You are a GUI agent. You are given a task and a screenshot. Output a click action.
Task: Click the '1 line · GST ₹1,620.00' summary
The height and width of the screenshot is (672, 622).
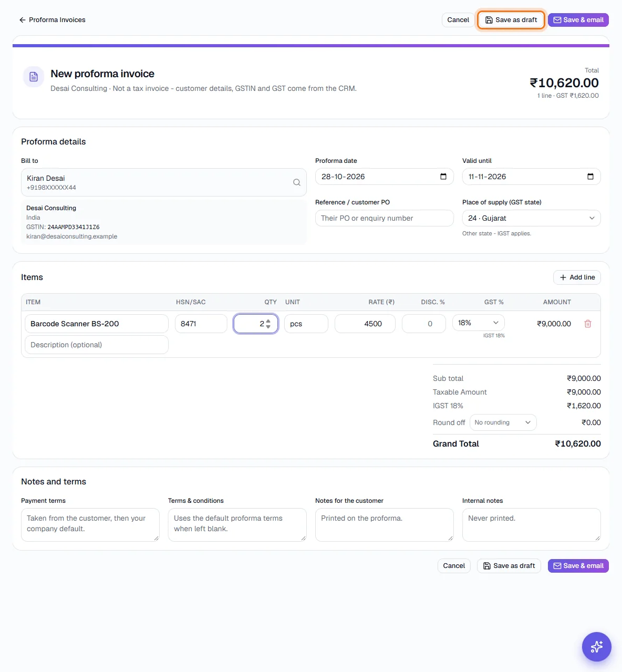[x=568, y=96]
